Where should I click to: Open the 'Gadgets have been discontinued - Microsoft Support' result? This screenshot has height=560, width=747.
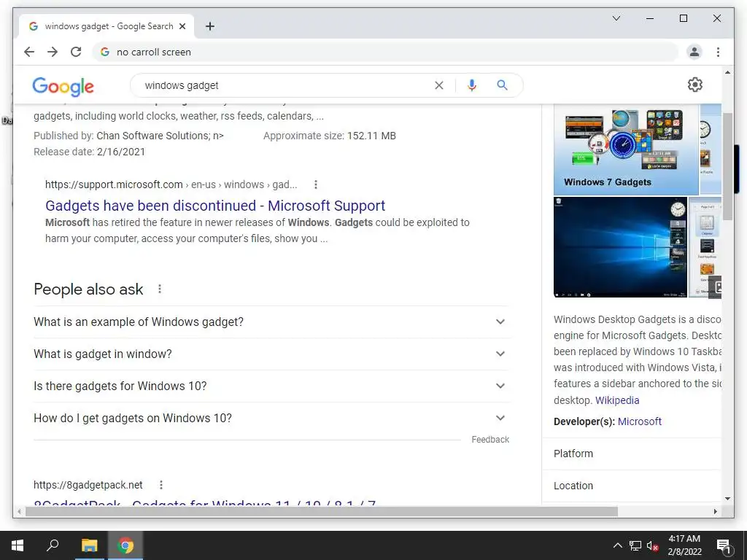215,206
